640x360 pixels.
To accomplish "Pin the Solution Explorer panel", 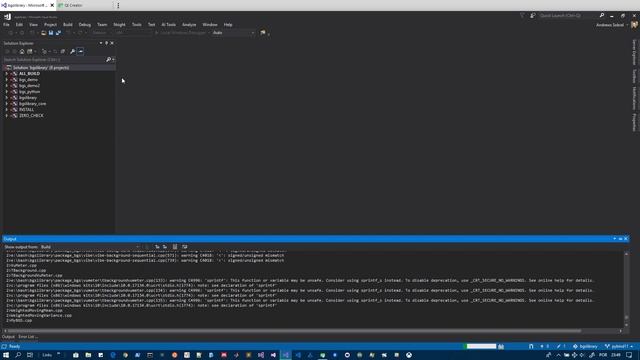I will pos(107,43).
